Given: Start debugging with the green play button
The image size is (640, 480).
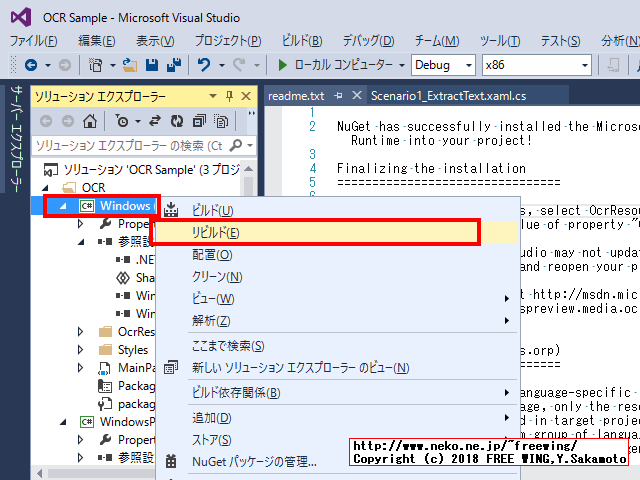Looking at the screenshot, I should (282, 65).
